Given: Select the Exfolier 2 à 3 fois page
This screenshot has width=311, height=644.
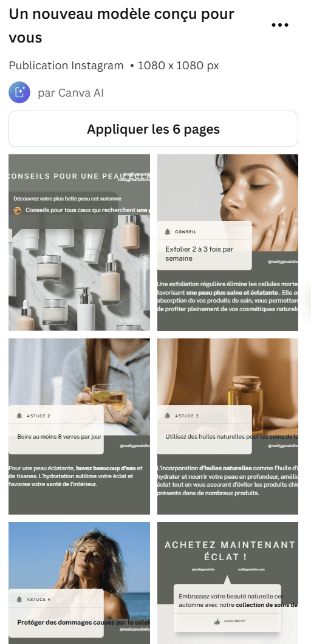Looking at the screenshot, I should pyautogui.click(x=228, y=243).
